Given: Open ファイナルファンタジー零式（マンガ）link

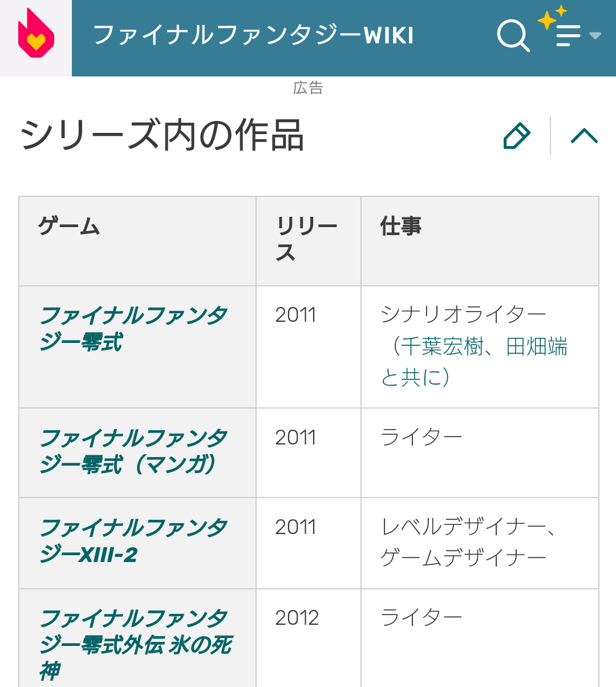Looking at the screenshot, I should click(133, 451).
